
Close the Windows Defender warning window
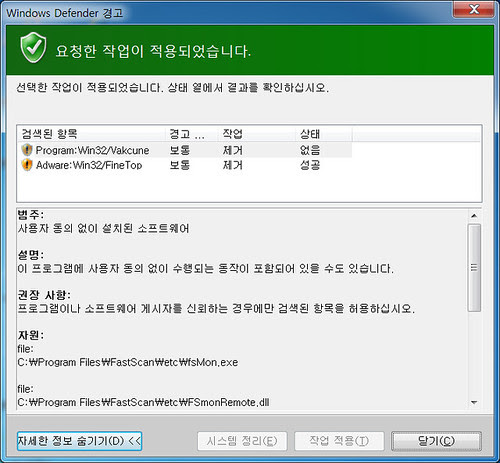click(474, 9)
